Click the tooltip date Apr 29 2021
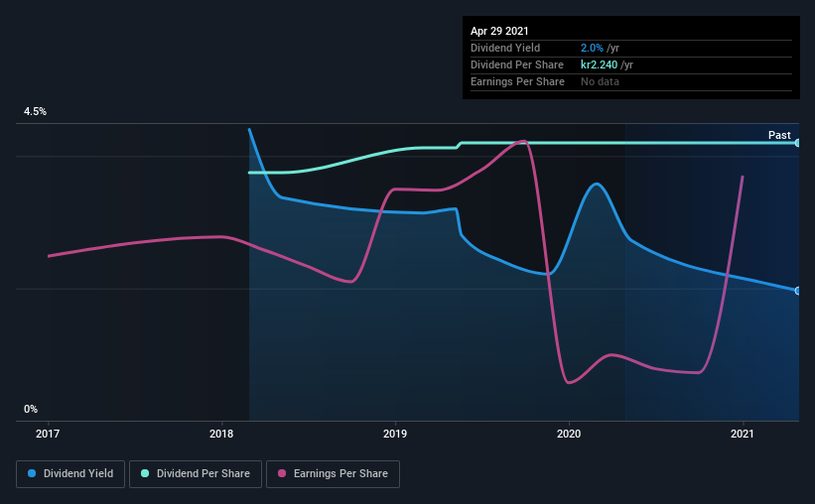This screenshot has height=504, width=815. click(499, 31)
